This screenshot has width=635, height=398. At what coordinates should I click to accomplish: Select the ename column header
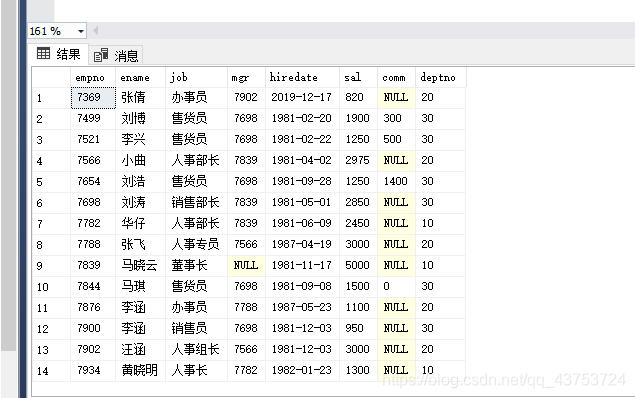pyautogui.click(x=141, y=77)
